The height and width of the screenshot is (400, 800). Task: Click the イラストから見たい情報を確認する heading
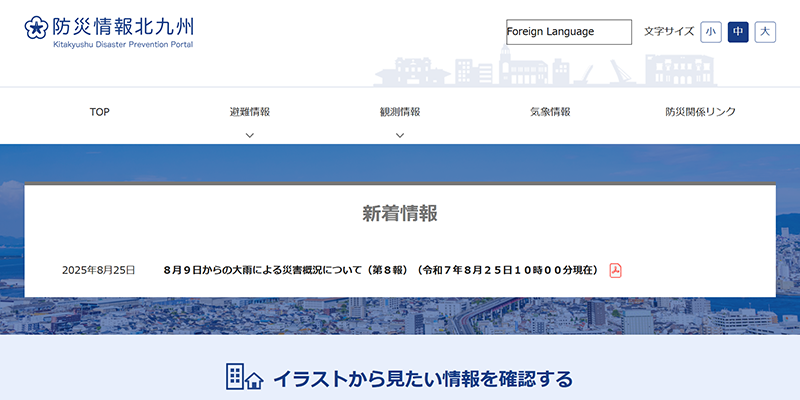(x=423, y=379)
